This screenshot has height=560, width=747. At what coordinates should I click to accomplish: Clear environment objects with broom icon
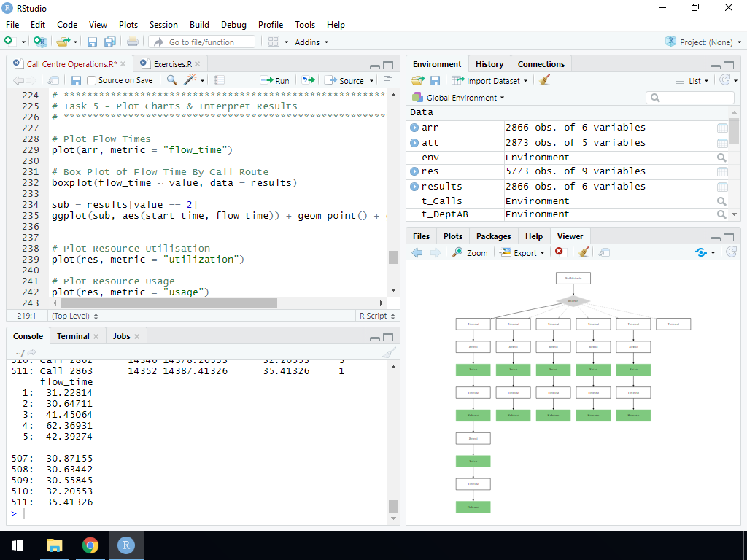pos(544,81)
